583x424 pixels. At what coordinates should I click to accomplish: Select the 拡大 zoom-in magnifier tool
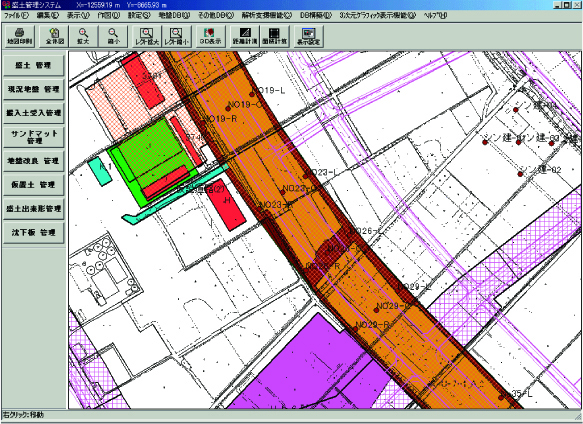[83, 36]
